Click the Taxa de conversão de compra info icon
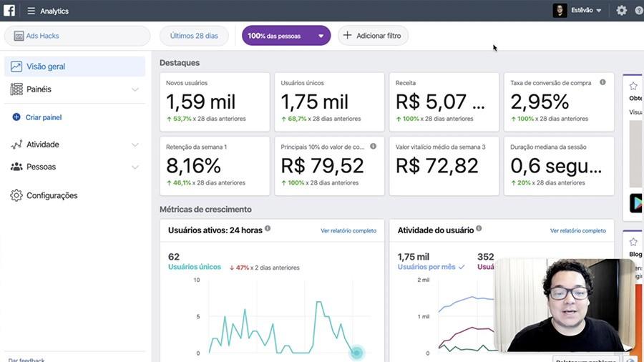The height and width of the screenshot is (362, 644). click(x=602, y=82)
